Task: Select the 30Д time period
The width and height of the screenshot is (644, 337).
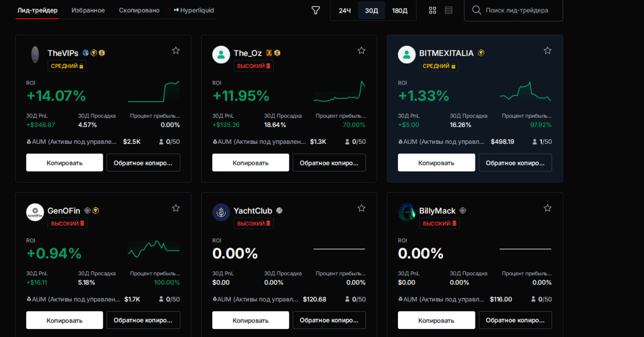Action: tap(371, 11)
